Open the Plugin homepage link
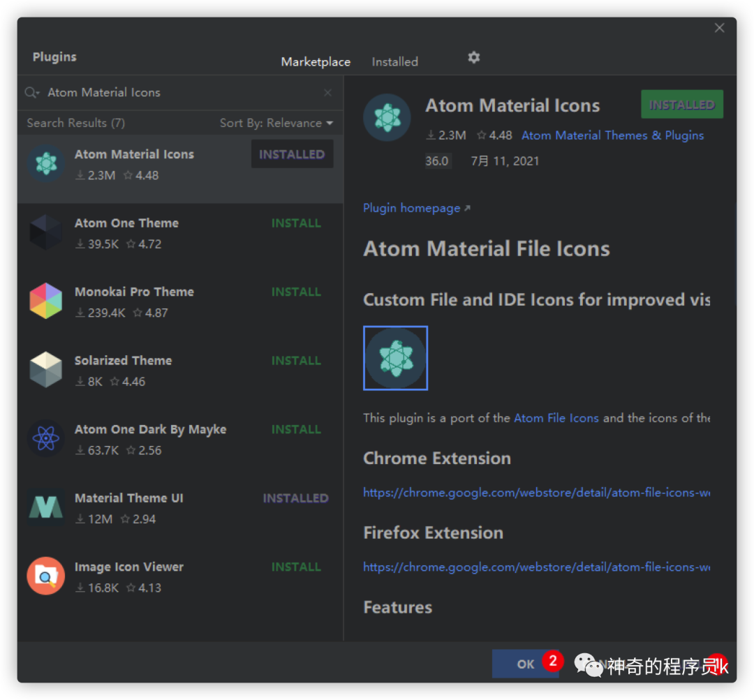Viewport: 754px width, 700px height. coord(412,207)
